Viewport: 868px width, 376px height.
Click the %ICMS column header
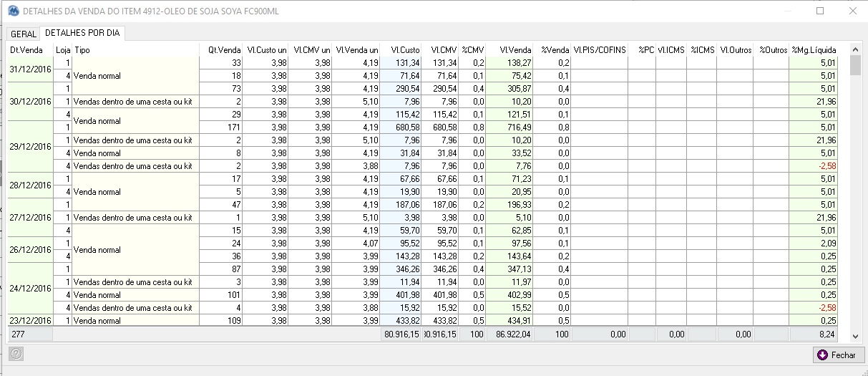(x=702, y=49)
